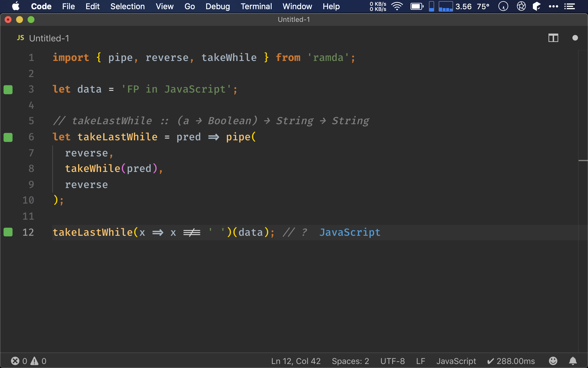This screenshot has width=588, height=368.
Task: Click the 'FP in JavaScript' string literal
Action: (176, 89)
